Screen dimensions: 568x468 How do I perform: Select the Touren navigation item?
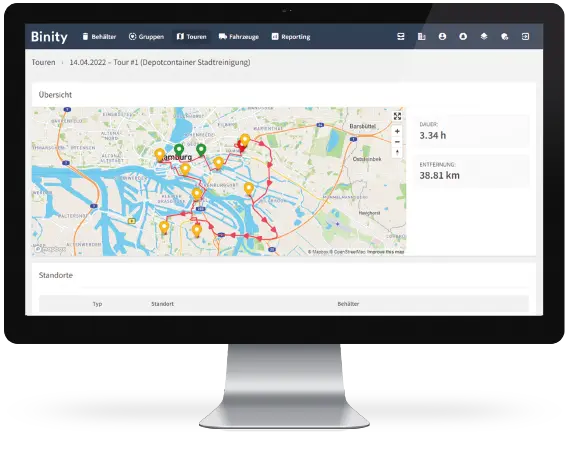(192, 37)
